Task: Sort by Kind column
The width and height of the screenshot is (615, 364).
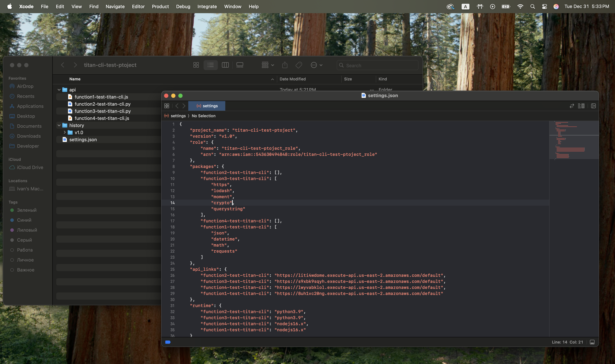Action: pos(382,79)
